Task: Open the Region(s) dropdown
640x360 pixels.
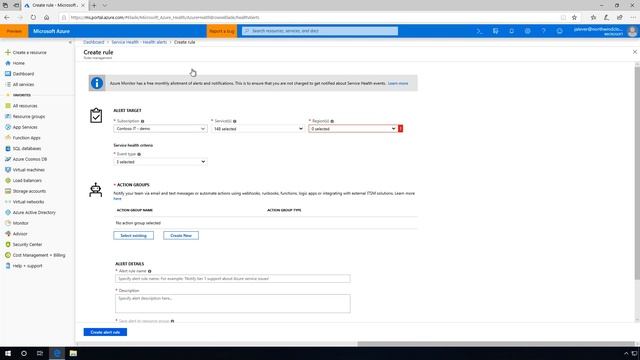Action: click(x=353, y=129)
